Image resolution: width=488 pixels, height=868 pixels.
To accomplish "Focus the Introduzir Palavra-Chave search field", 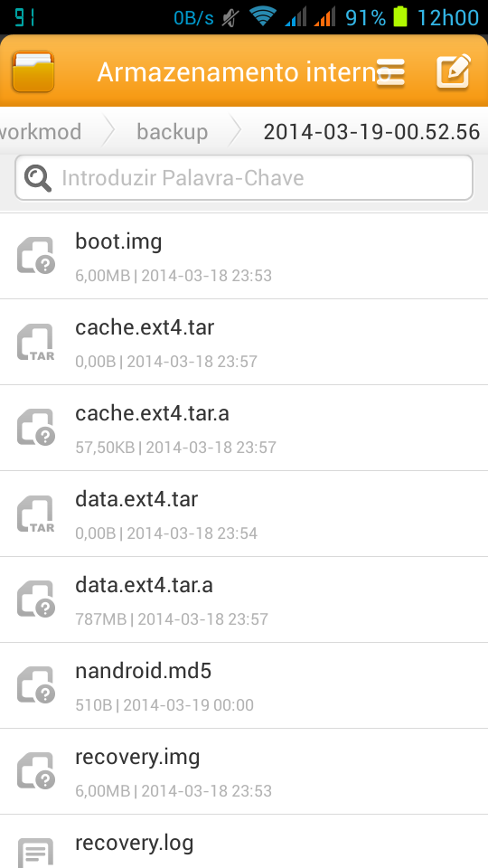I will tap(244, 178).
